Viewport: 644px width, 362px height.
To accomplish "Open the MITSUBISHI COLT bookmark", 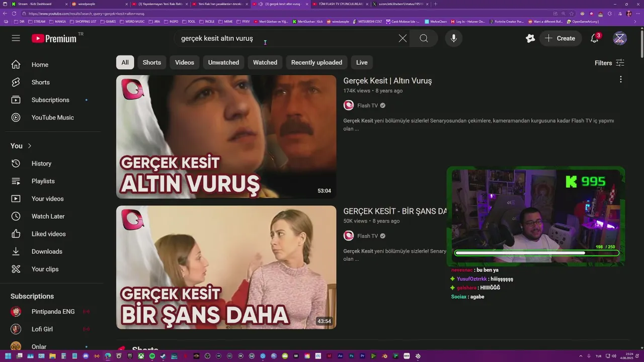I will (368, 22).
